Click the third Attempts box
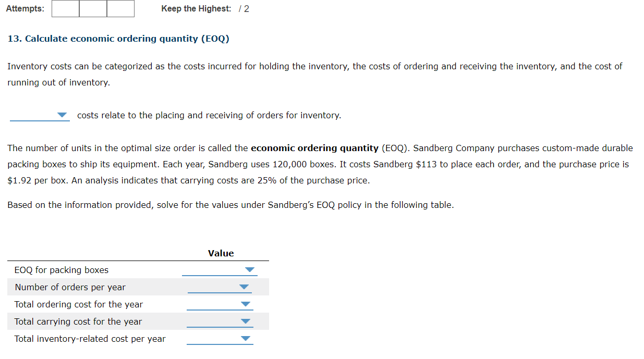The image size is (644, 359). pos(120,8)
